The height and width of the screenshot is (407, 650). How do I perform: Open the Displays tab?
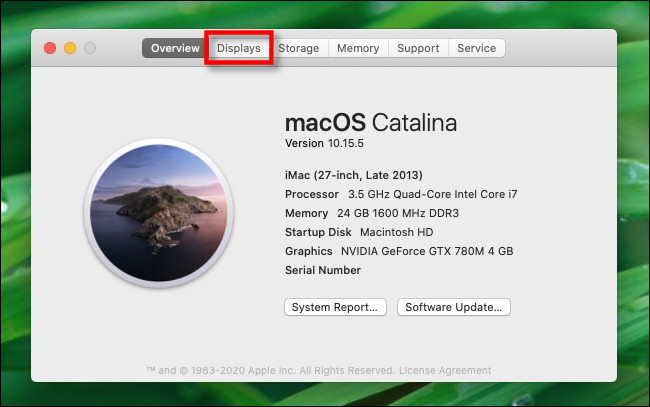pyautogui.click(x=239, y=48)
